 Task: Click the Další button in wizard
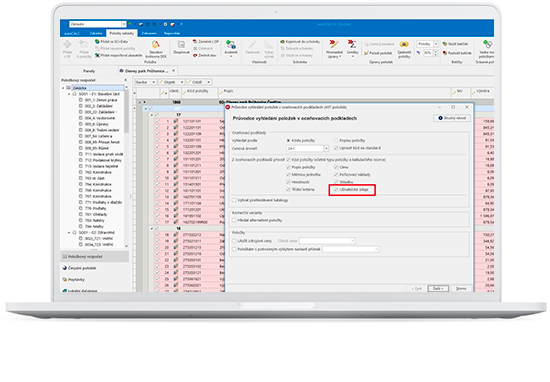[x=438, y=288]
